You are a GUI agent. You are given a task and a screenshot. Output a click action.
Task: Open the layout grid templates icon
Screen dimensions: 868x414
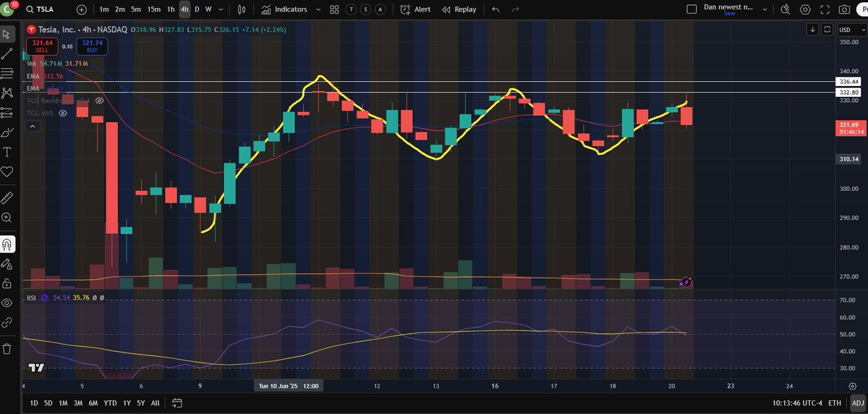click(x=334, y=9)
